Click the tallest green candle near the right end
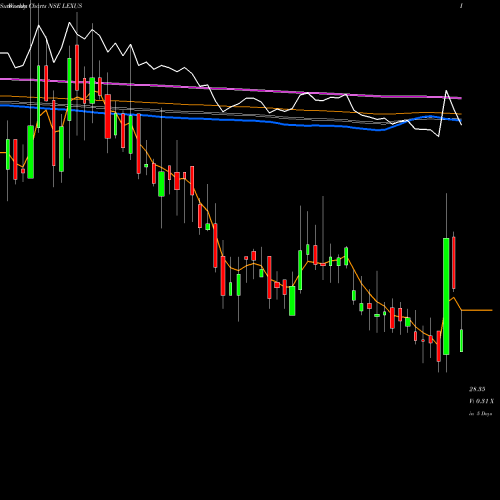This screenshot has width=500, height=500. pyautogui.click(x=446, y=296)
